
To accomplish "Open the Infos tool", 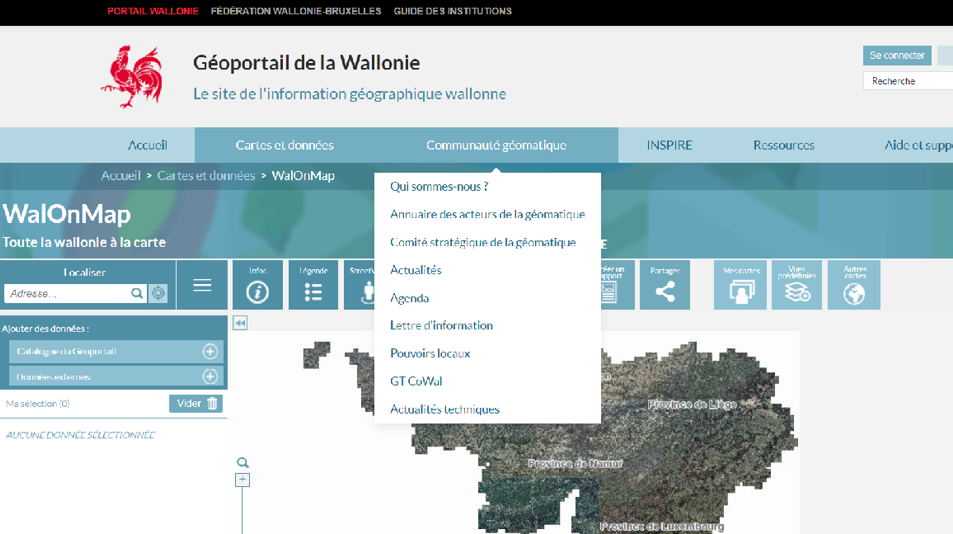I will (x=257, y=285).
